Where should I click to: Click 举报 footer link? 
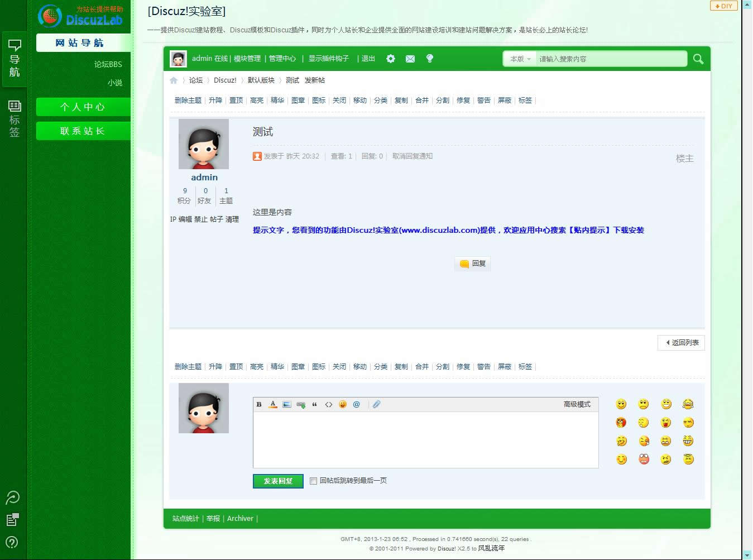[x=213, y=519]
